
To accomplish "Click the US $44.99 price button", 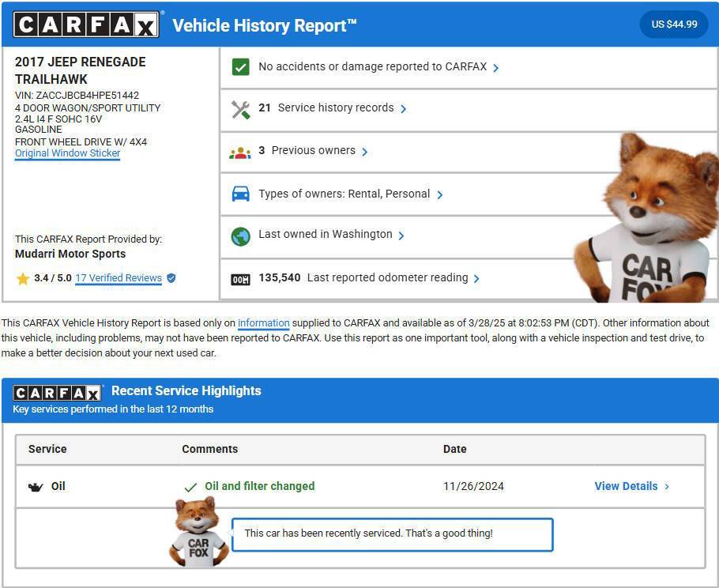I will [x=674, y=24].
